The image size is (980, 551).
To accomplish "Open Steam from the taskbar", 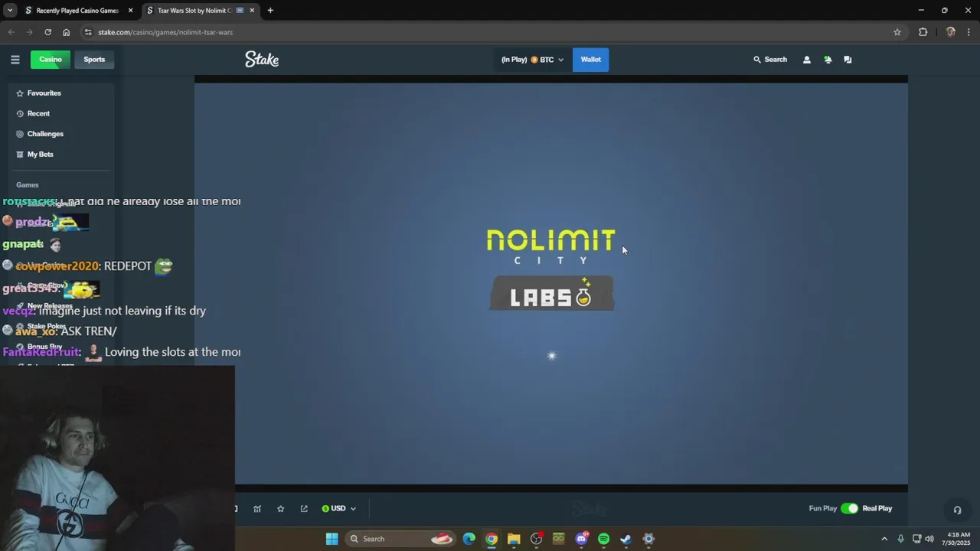I will pos(626,539).
